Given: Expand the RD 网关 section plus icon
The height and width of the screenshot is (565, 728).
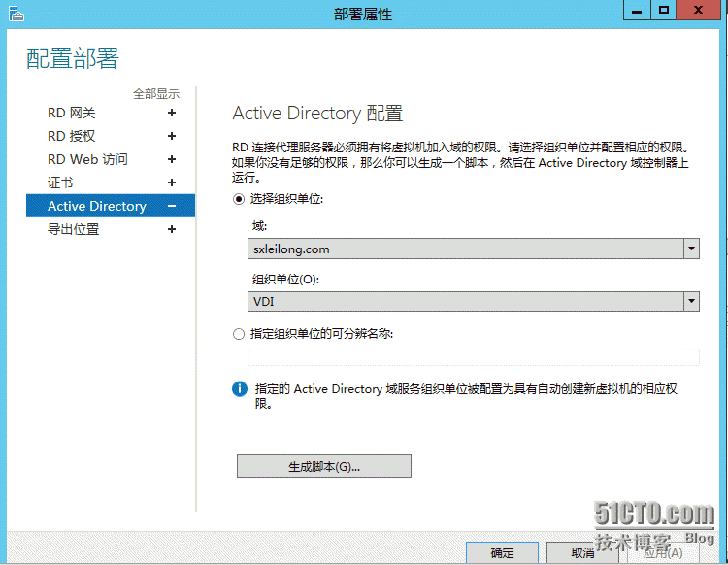Looking at the screenshot, I should [172, 113].
